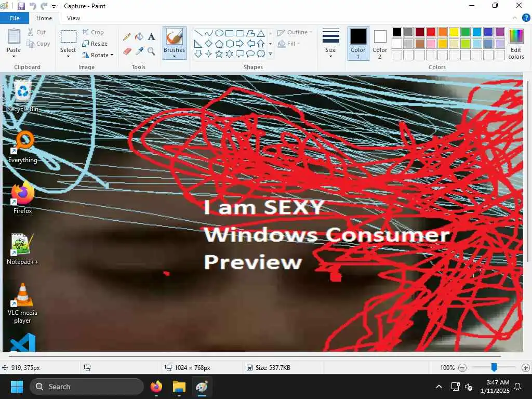The height and width of the screenshot is (399, 532).
Task: Zoom out with the minus button
Action: [462, 367]
